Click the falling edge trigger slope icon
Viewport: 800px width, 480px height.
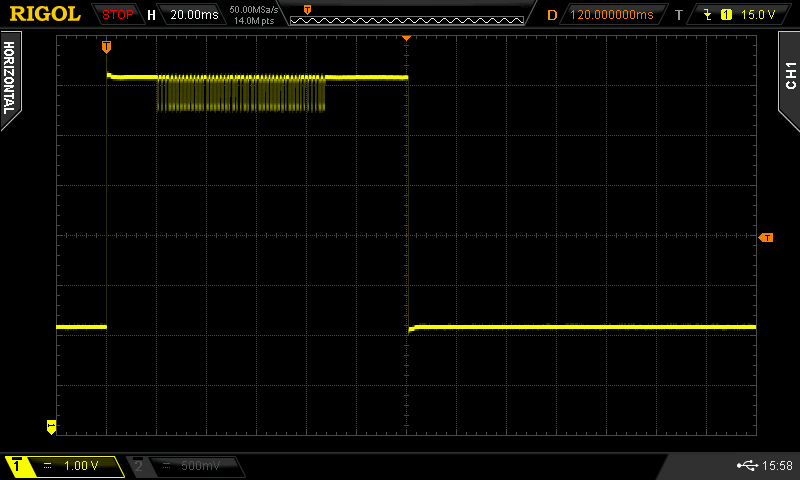709,15
